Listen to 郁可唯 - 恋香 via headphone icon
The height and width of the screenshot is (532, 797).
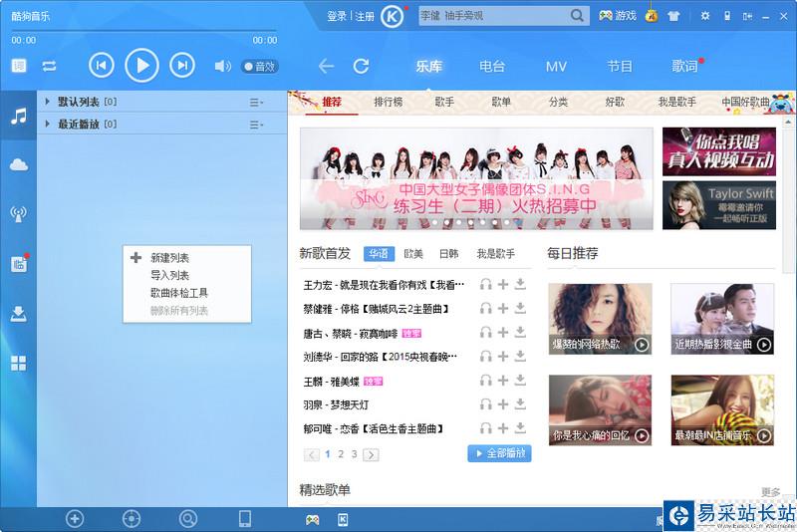(x=486, y=428)
